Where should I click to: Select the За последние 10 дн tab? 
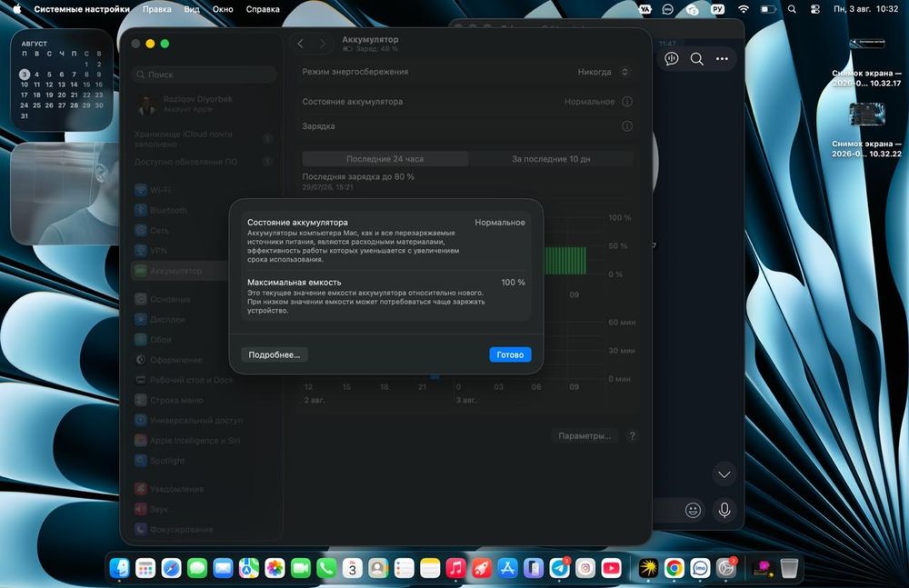coord(551,158)
